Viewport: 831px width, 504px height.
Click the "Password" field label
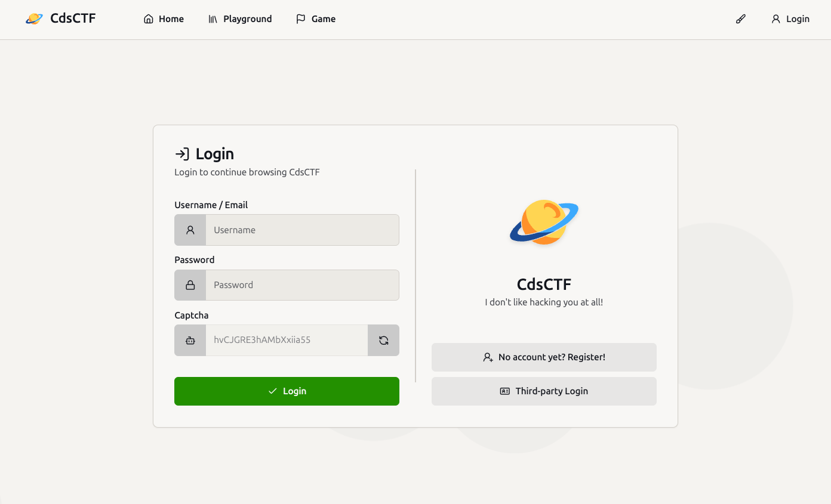click(x=195, y=260)
